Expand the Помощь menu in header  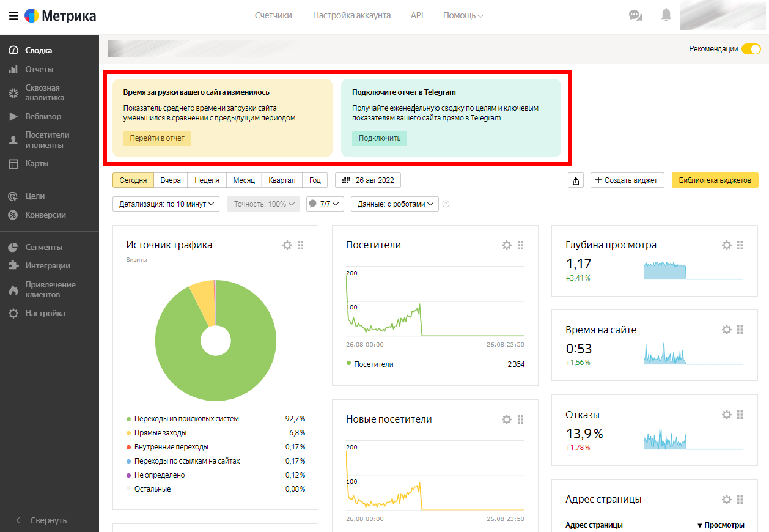click(463, 15)
